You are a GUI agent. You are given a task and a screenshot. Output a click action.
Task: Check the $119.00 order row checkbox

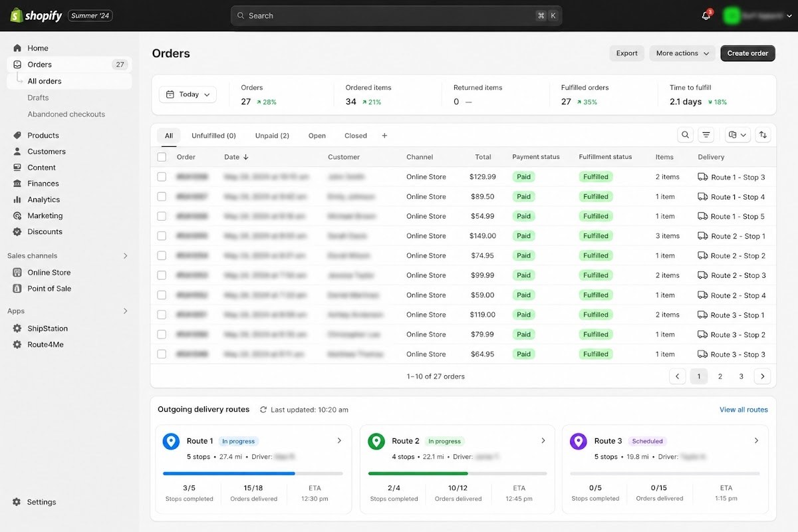[x=162, y=315]
